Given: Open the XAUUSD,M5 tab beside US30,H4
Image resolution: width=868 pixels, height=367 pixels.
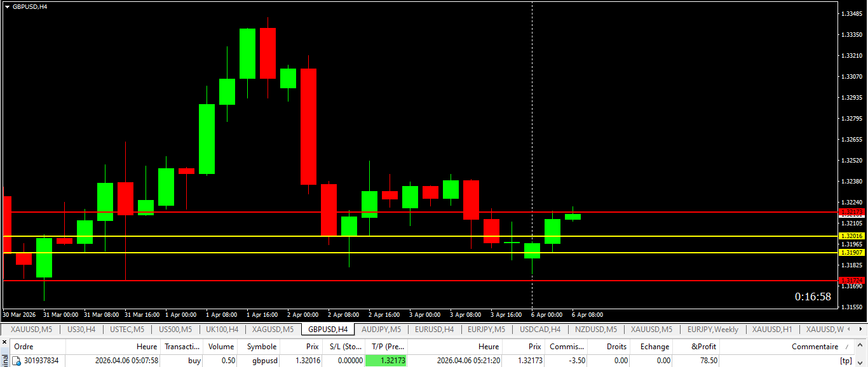Looking at the screenshot, I should (31, 330).
